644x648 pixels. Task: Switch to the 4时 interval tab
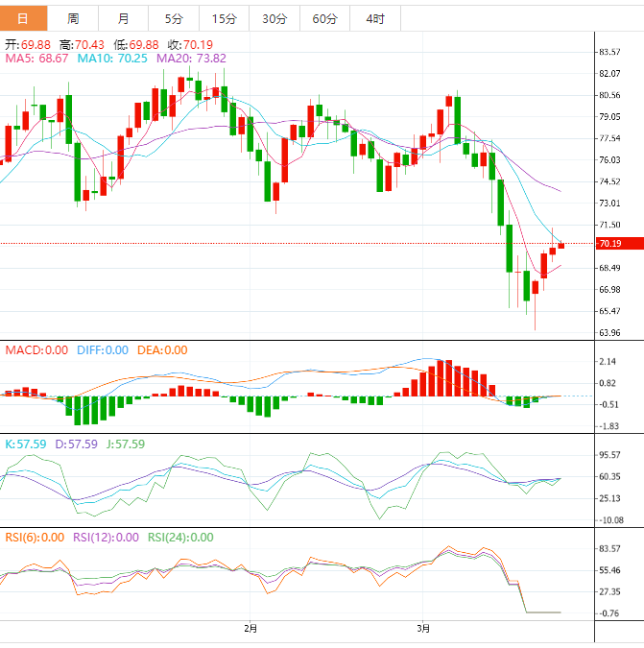(x=375, y=18)
